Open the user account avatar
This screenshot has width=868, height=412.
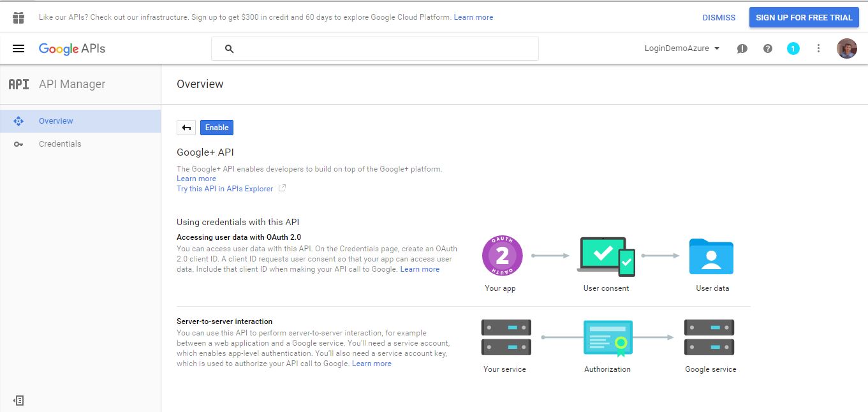(847, 48)
